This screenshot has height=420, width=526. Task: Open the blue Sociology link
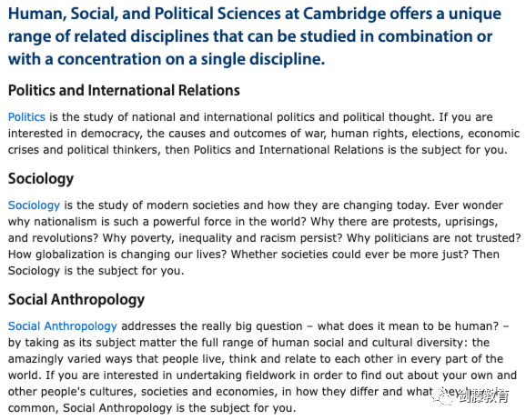pyautogui.click(x=34, y=205)
